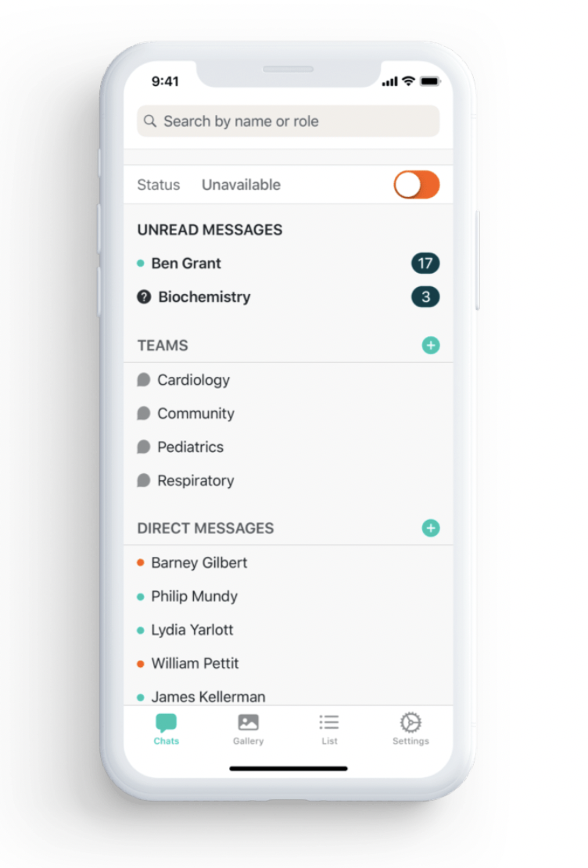Open chat with Philip Mundy
The width and height of the screenshot is (588, 868).
(x=288, y=597)
